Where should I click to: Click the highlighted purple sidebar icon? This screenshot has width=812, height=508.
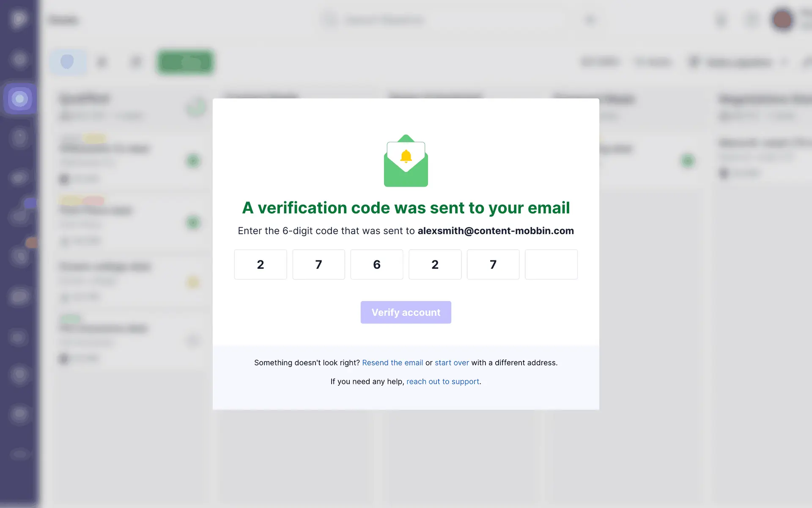click(x=19, y=99)
